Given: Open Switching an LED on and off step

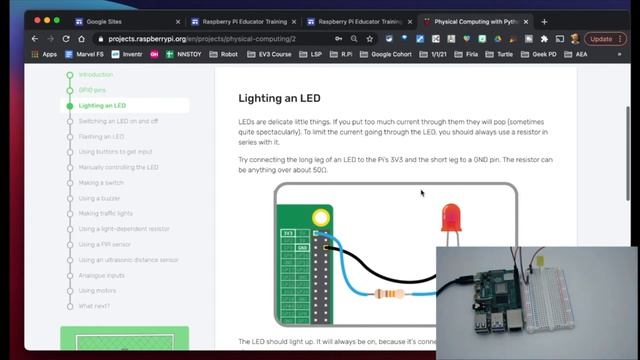Looking at the screenshot, I should pyautogui.click(x=118, y=121).
